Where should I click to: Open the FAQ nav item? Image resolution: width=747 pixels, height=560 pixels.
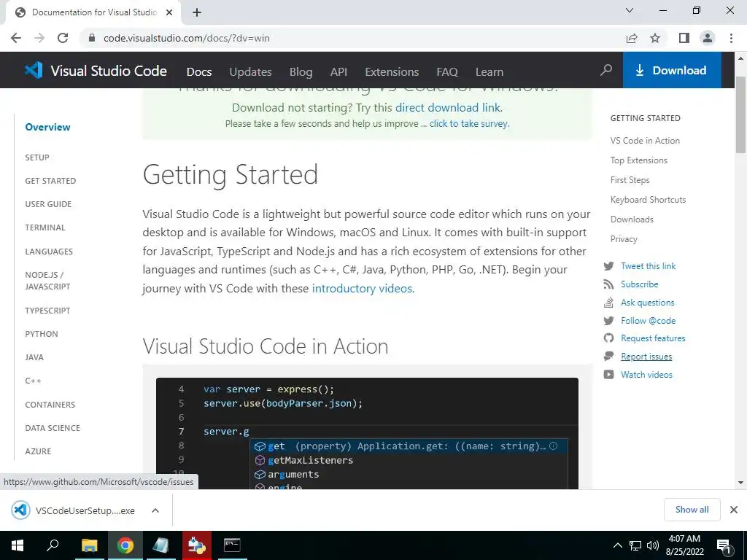click(x=447, y=72)
